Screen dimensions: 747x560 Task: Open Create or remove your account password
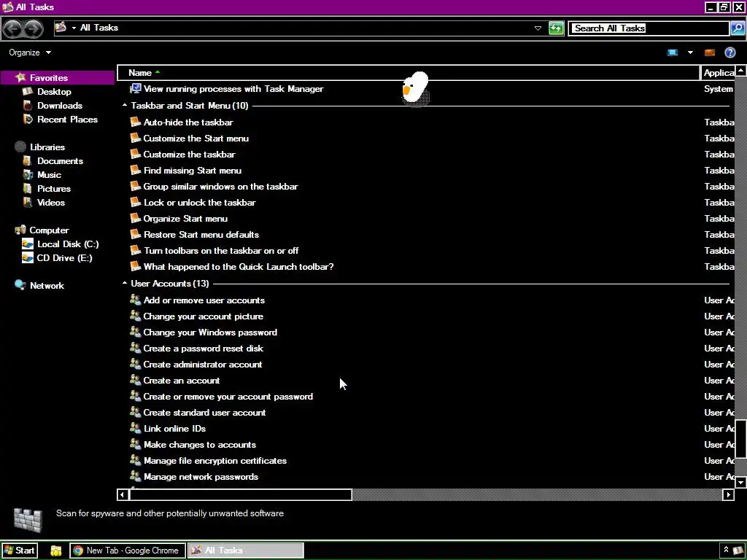[228, 396]
